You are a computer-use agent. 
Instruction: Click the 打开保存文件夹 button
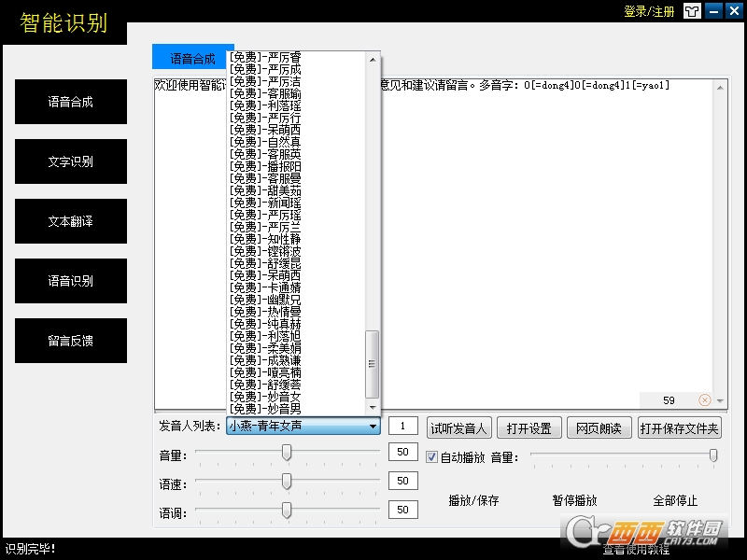pos(680,428)
